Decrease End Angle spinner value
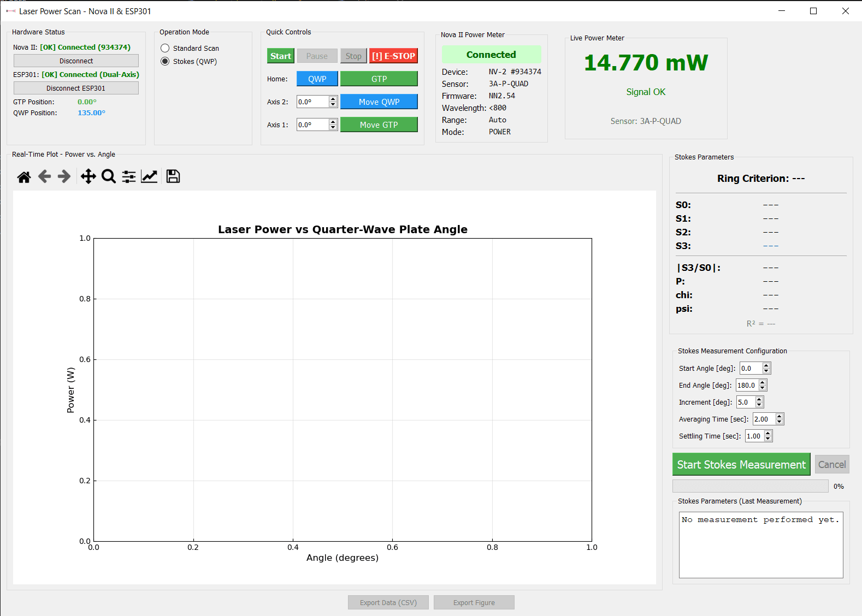The width and height of the screenshot is (862, 616). coord(763,388)
